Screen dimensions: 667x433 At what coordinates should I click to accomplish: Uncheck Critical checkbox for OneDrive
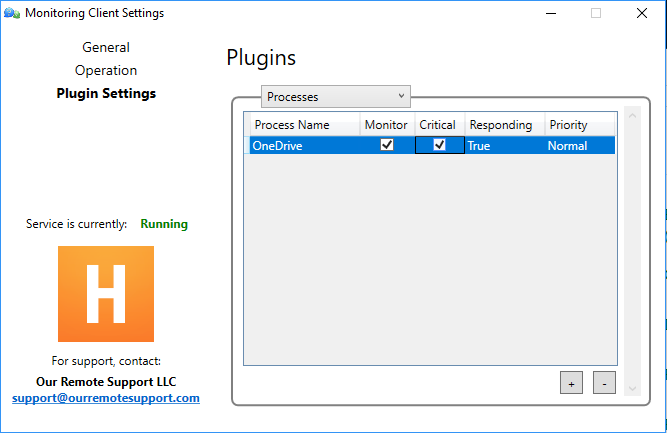coord(439,145)
